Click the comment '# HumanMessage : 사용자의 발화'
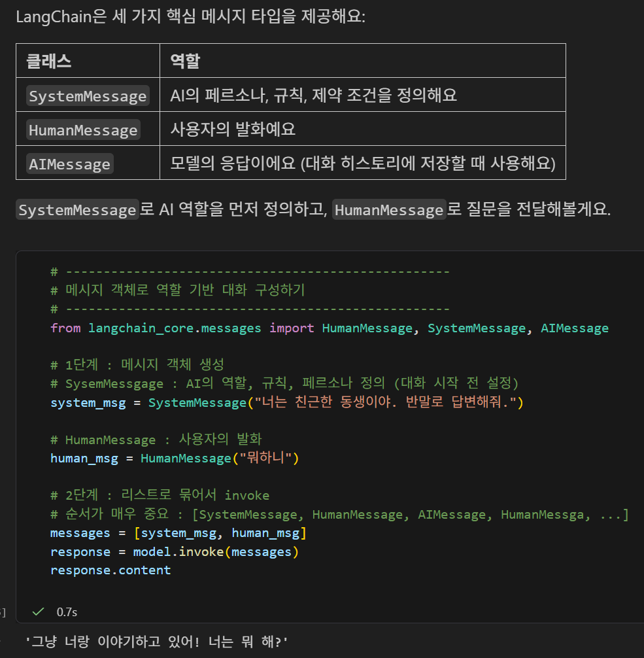 156,439
